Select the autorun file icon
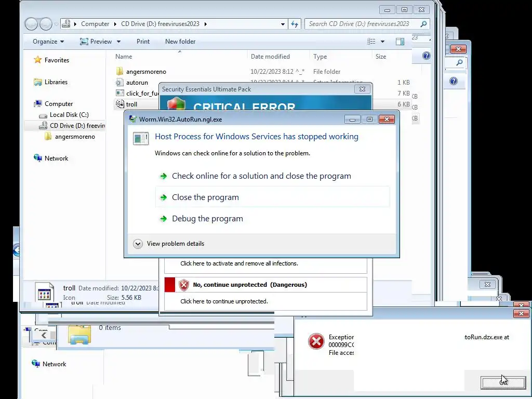This screenshot has width=532, height=399. [119, 82]
